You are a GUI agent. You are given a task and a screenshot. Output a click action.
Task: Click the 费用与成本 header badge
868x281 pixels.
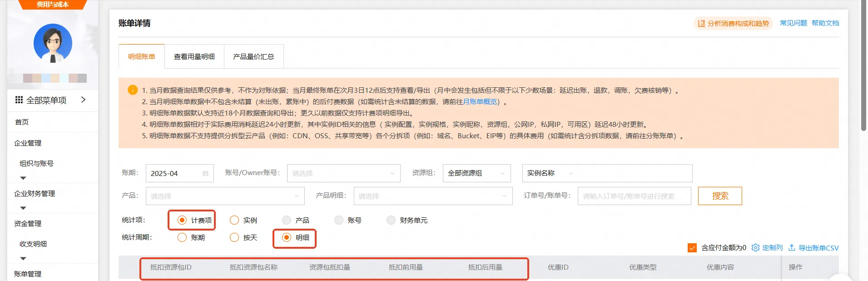tap(53, 5)
